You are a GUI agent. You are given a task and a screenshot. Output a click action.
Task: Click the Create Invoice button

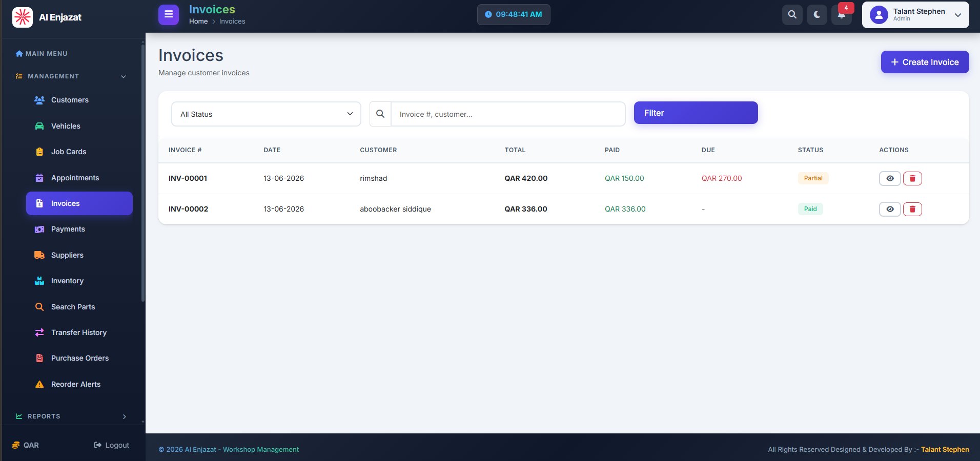coord(925,62)
